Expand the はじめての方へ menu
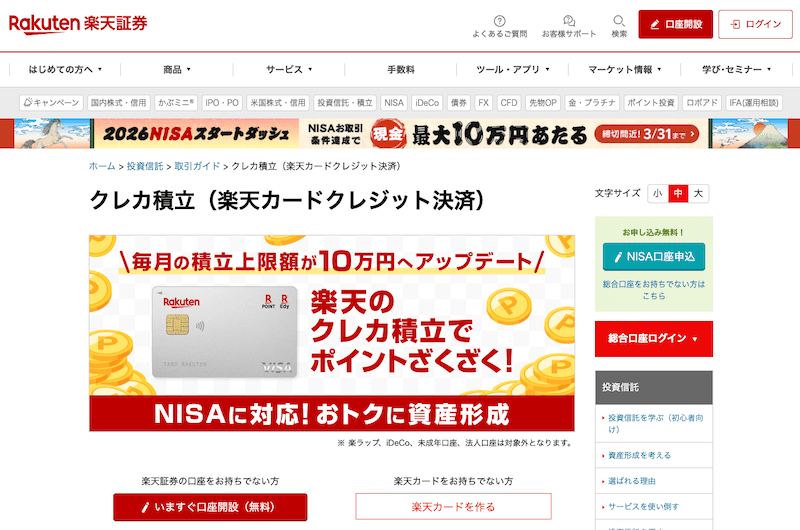The image size is (800, 530). coord(65,70)
